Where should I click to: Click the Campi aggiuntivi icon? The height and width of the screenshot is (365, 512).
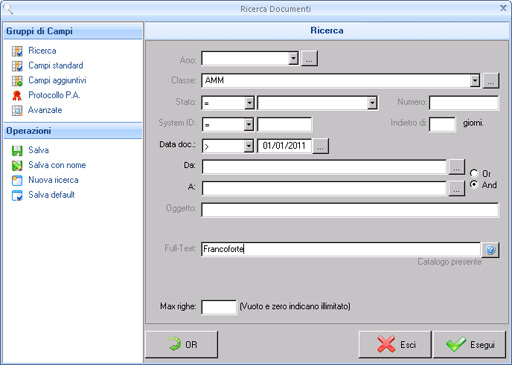point(17,81)
